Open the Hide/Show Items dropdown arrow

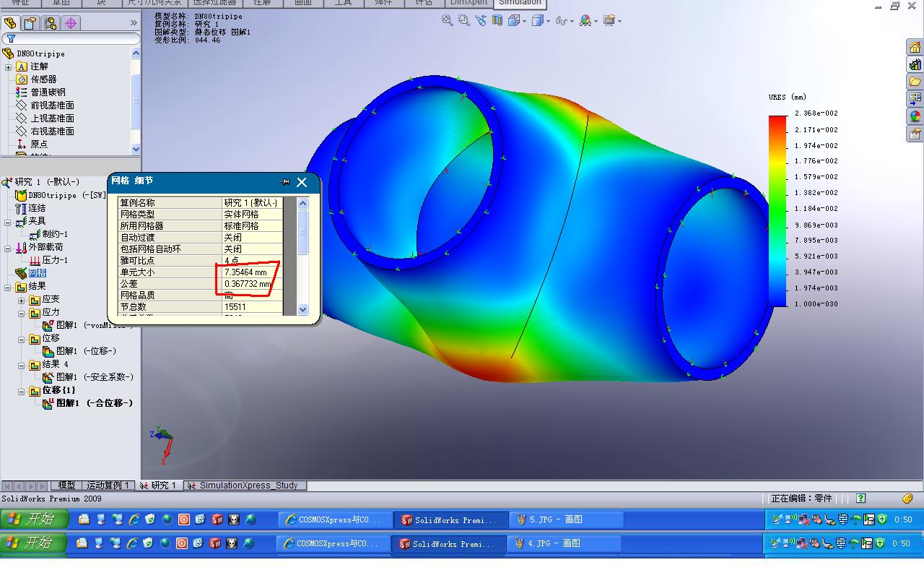[572, 21]
